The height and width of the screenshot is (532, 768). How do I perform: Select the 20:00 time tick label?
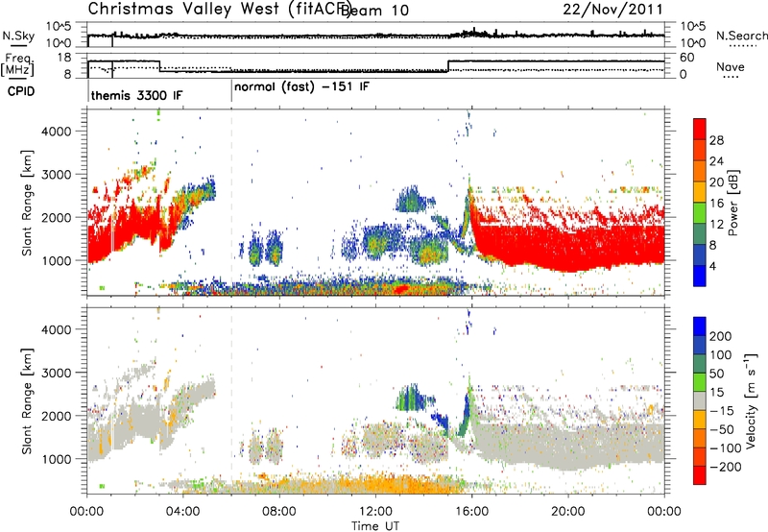coord(568,512)
